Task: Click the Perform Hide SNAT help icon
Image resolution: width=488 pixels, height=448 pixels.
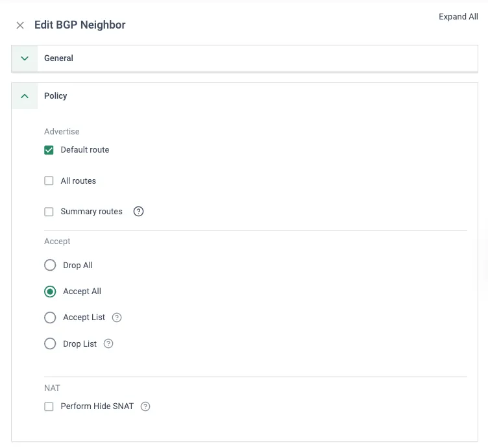Action: coord(145,406)
